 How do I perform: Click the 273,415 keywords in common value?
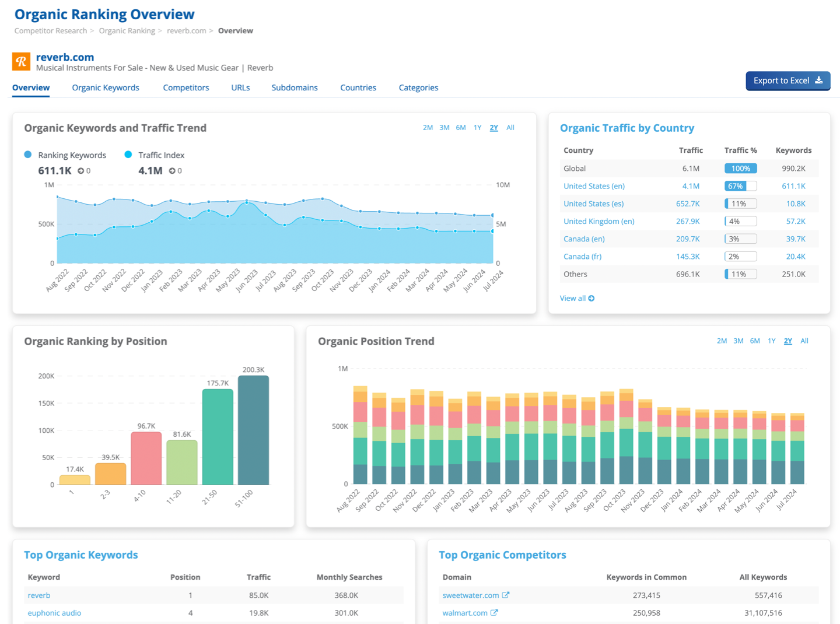click(x=646, y=595)
